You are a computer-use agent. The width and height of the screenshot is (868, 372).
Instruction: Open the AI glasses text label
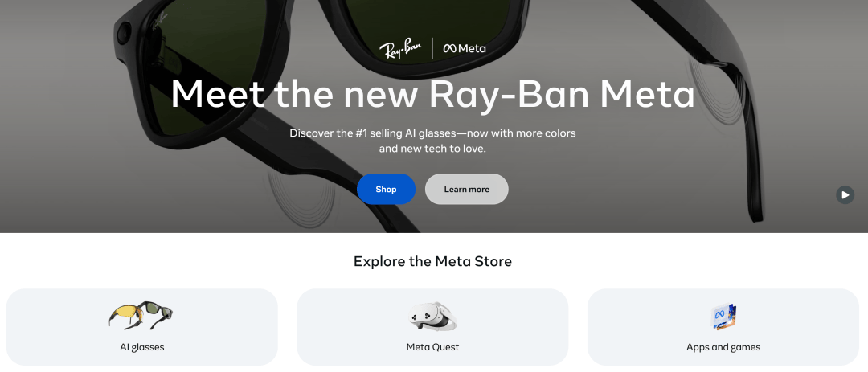pos(142,348)
